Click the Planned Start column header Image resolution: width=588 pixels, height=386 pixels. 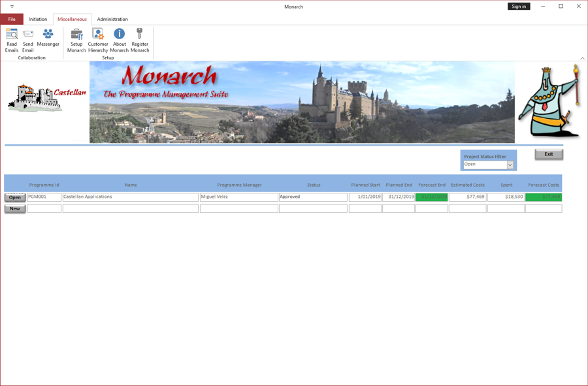coord(366,185)
